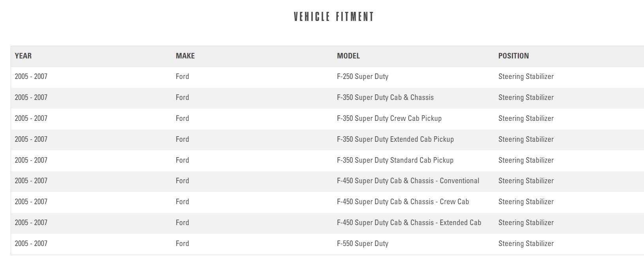Click F-450 Cab & Chassis - Crew Cab model
Image resolution: width=644 pixels, height=263 pixels.
pos(402,202)
